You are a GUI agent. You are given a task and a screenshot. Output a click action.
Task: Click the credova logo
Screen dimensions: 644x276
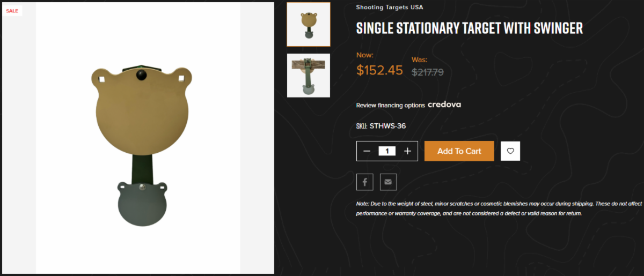[444, 105]
